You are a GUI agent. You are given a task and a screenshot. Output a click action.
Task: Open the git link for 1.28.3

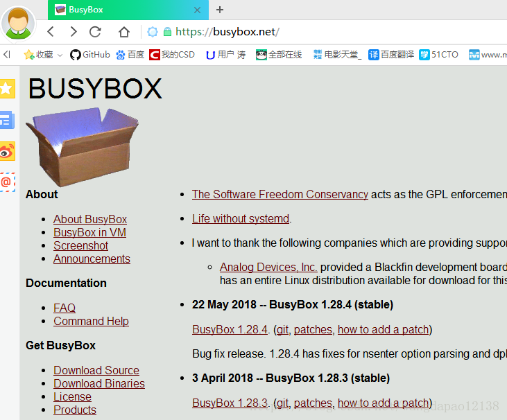[x=282, y=403]
